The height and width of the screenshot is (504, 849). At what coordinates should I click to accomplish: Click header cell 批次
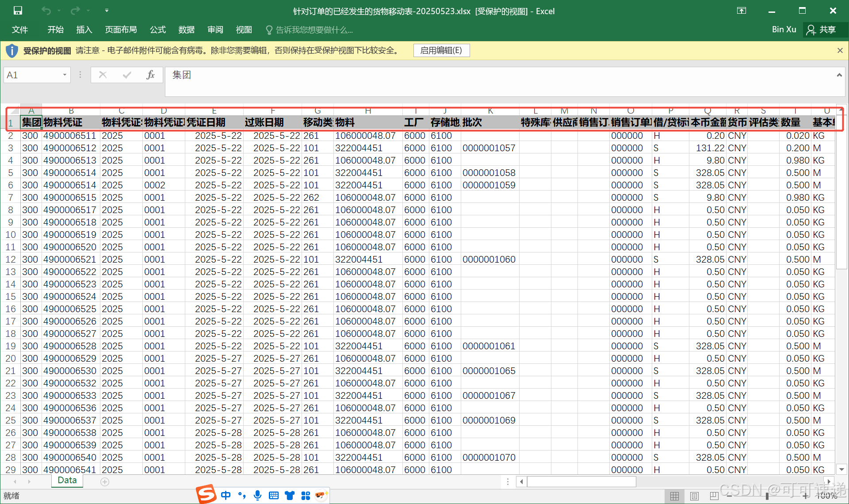tap(490, 122)
